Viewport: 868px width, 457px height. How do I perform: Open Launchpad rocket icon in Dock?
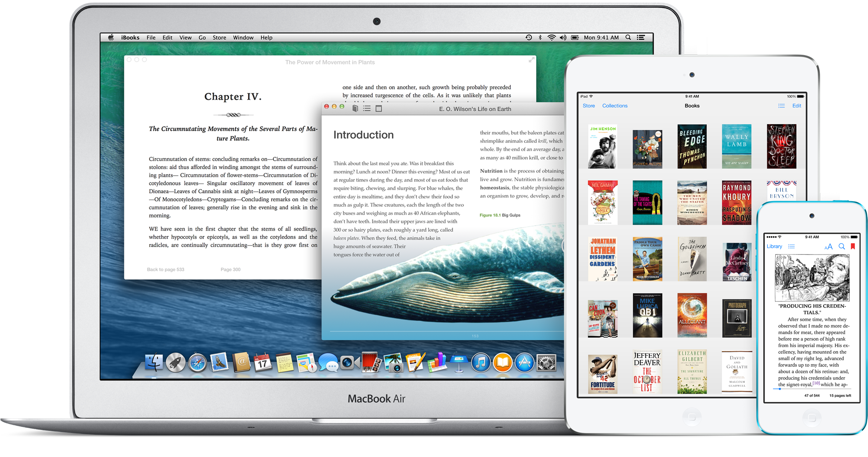(x=175, y=363)
